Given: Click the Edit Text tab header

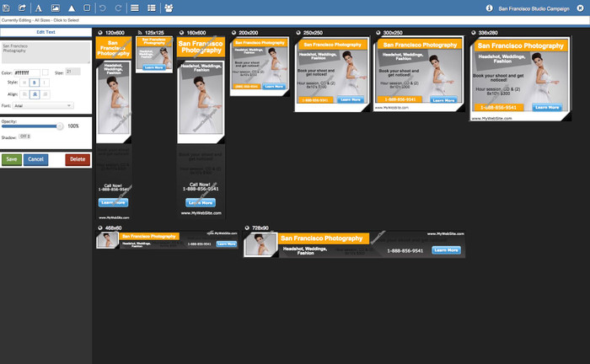Looking at the screenshot, I should [46, 31].
